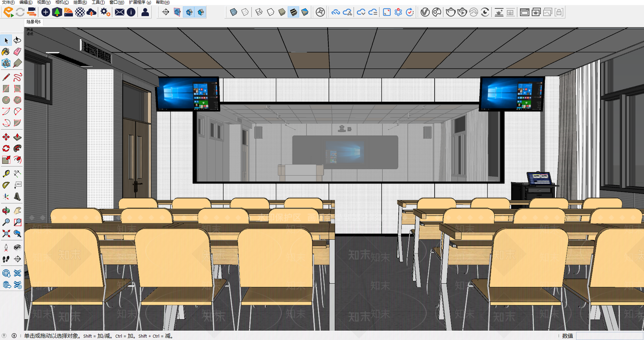
Task: Open the 文件(F) menu
Action: click(x=8, y=2)
